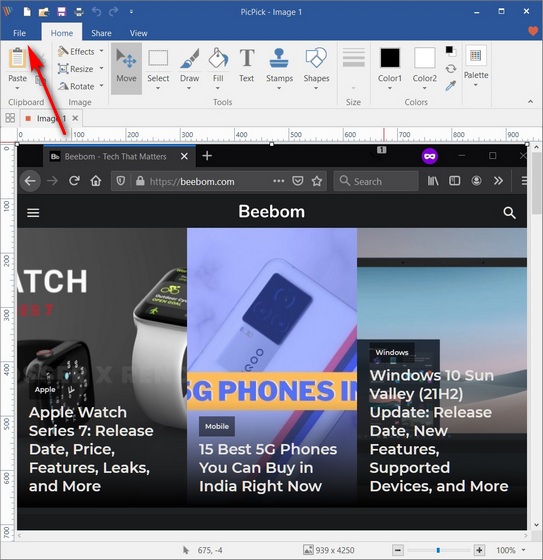Open the Windows 10 Sun Valley article

439,431
